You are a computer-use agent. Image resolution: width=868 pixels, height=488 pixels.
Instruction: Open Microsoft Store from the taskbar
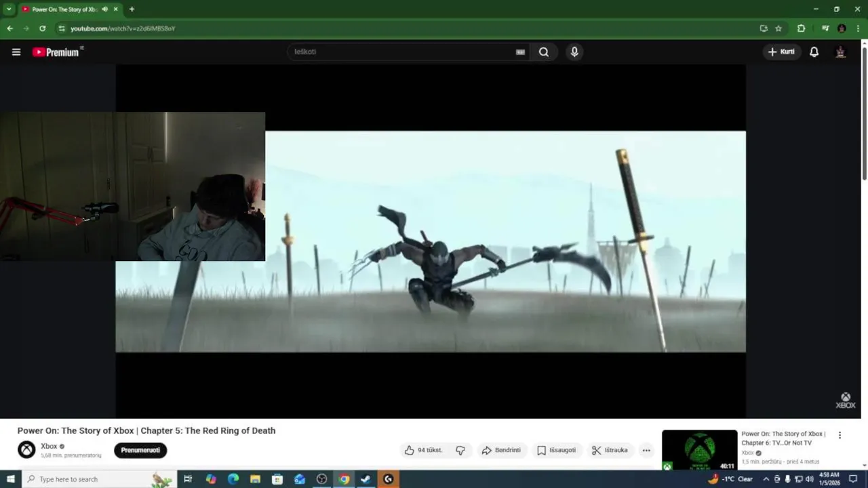(277, 479)
